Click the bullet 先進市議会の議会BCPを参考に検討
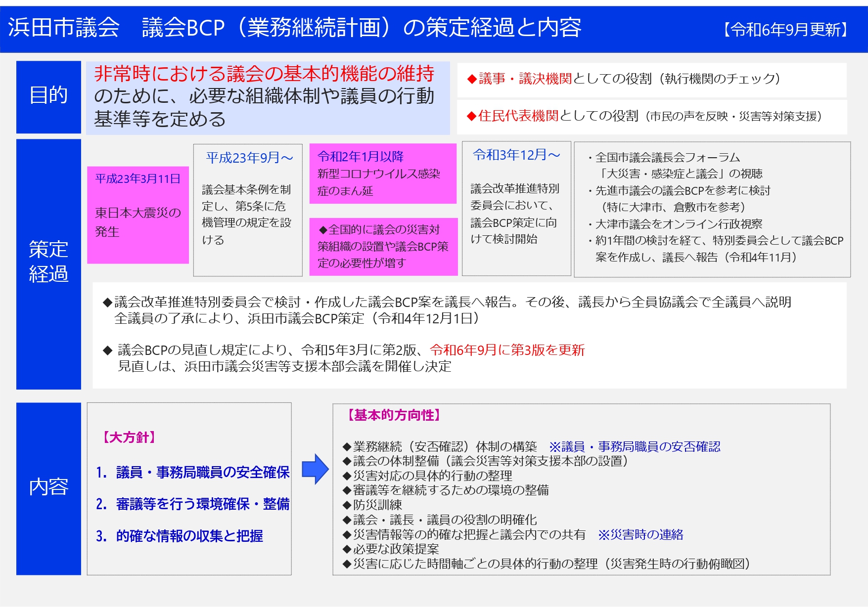The image size is (868, 613). [679, 199]
